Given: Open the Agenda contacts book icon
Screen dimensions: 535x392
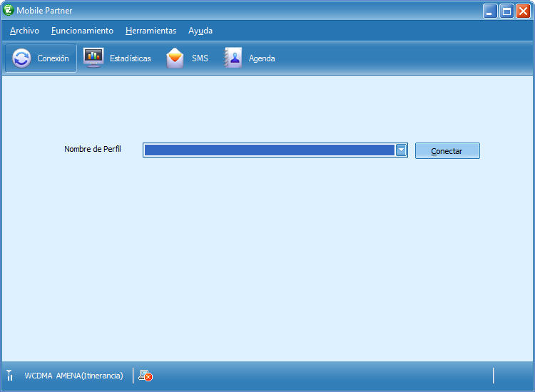Looking at the screenshot, I should [x=233, y=58].
